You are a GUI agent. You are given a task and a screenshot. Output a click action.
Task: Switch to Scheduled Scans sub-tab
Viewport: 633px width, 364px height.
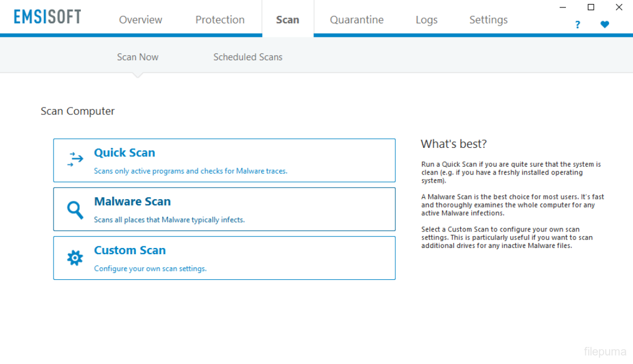[x=247, y=57]
